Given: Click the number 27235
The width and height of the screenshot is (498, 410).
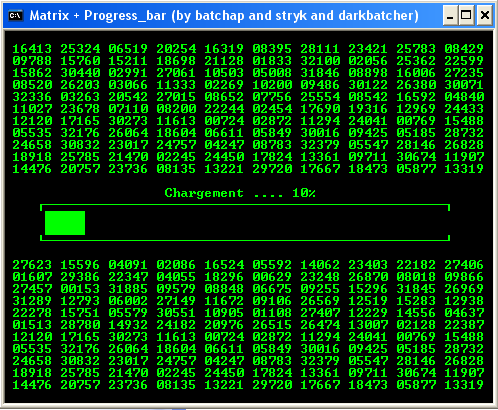Looking at the screenshot, I should [464, 73].
